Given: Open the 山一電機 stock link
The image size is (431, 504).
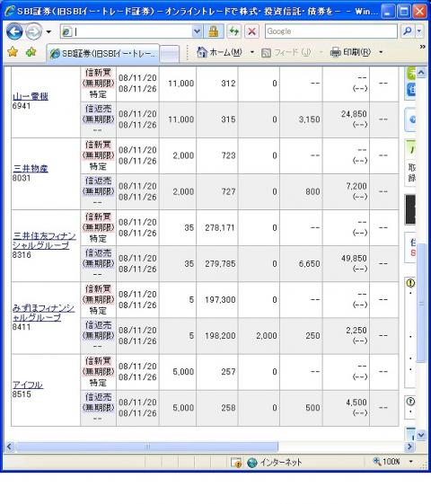Looking at the screenshot, I should (31, 96).
